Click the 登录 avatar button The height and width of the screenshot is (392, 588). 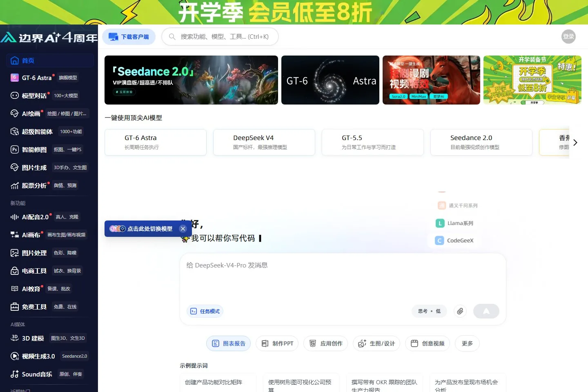[x=568, y=37]
